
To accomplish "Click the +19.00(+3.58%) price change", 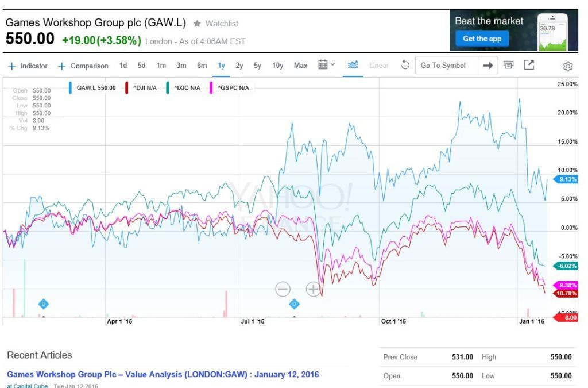I will [102, 41].
